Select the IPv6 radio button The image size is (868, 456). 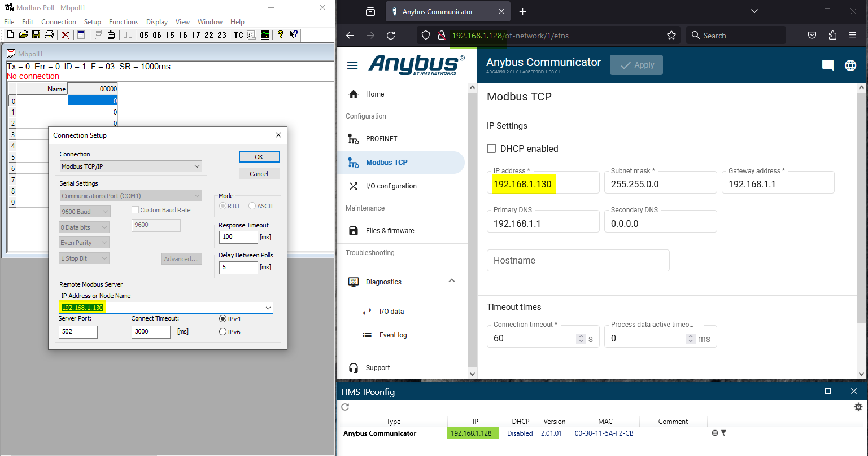pos(223,332)
